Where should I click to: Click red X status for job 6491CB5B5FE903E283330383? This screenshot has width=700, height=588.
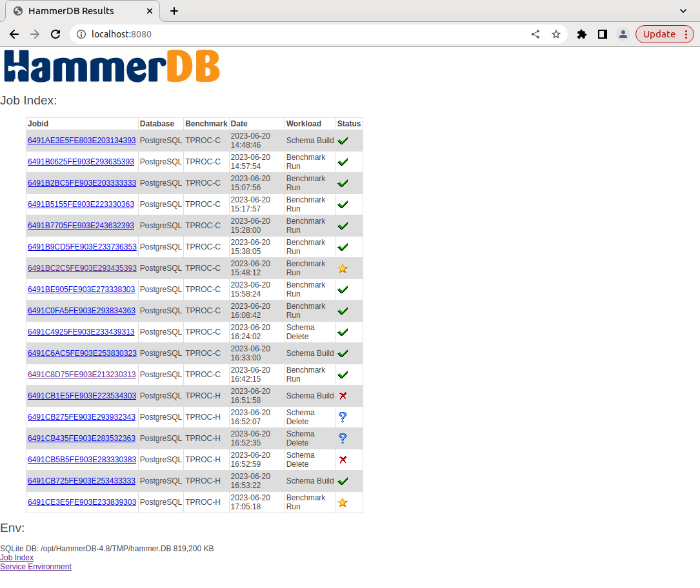tap(343, 460)
